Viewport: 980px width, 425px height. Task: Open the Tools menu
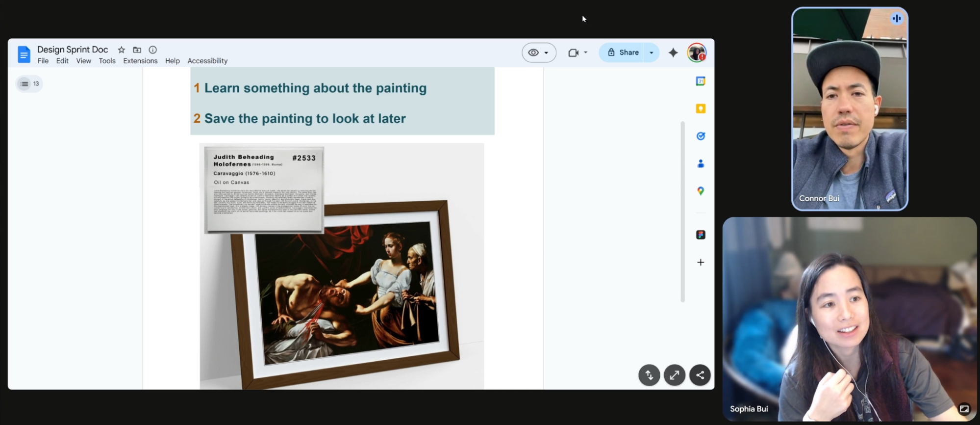pyautogui.click(x=107, y=61)
